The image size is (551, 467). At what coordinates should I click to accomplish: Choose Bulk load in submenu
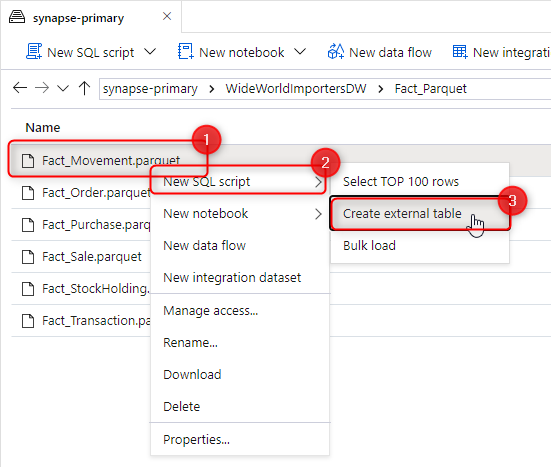(x=420, y=246)
